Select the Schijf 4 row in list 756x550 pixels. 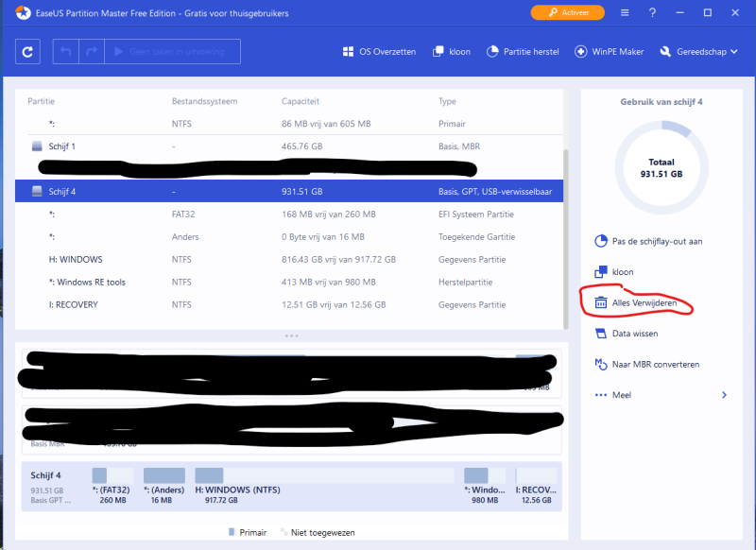(x=289, y=192)
